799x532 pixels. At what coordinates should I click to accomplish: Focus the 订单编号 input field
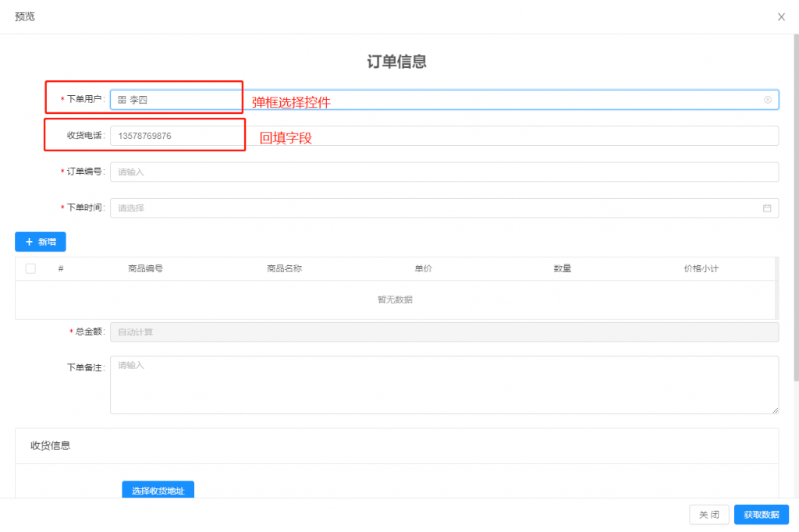click(x=444, y=172)
